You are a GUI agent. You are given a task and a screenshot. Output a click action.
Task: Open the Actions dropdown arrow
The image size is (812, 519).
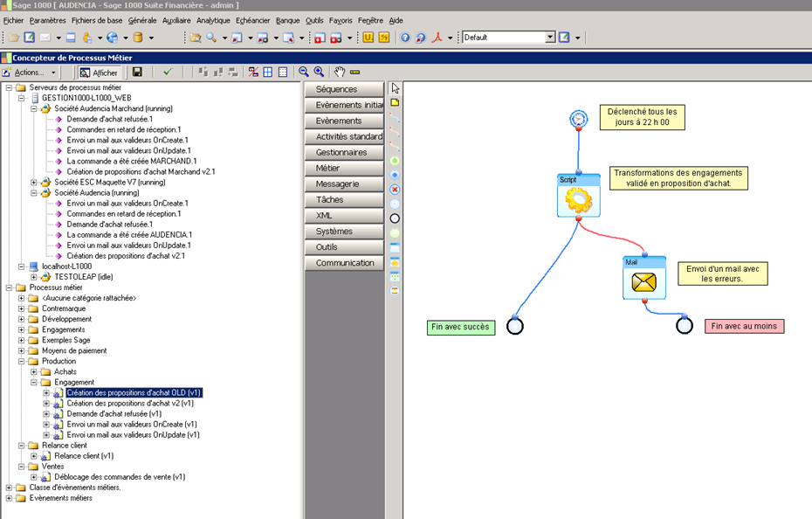click(53, 73)
